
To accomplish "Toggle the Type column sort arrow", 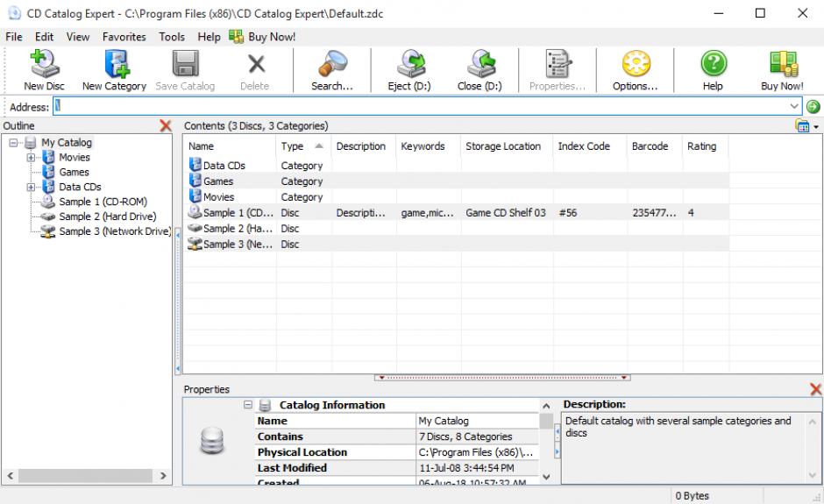I will (319, 146).
